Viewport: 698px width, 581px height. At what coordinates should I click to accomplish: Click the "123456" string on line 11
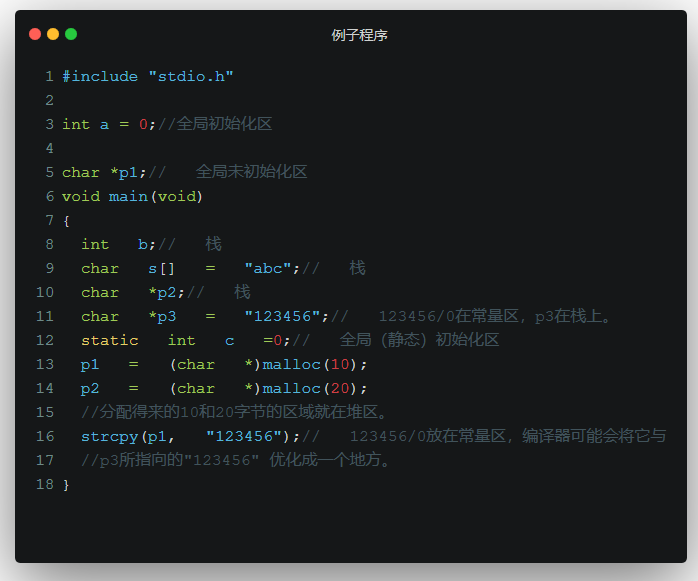(282, 317)
